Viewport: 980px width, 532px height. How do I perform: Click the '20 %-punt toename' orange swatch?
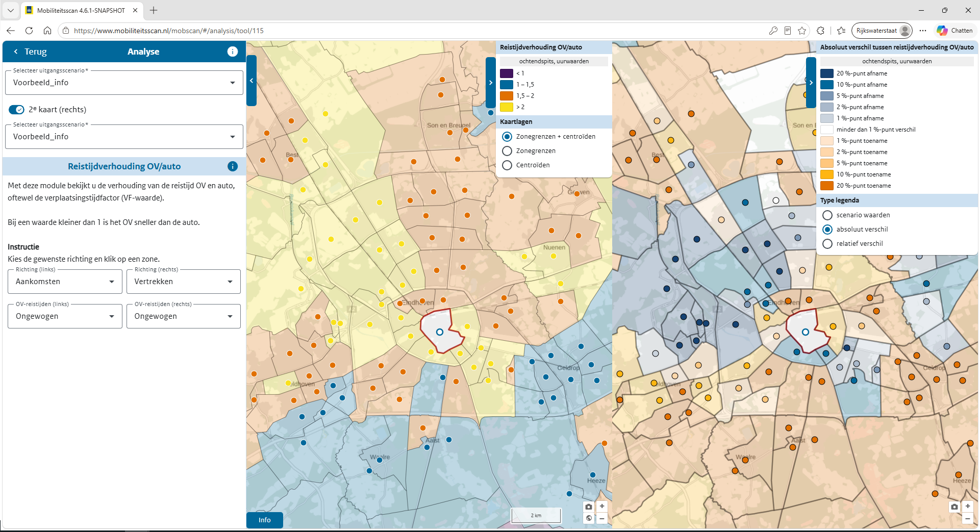coord(827,186)
